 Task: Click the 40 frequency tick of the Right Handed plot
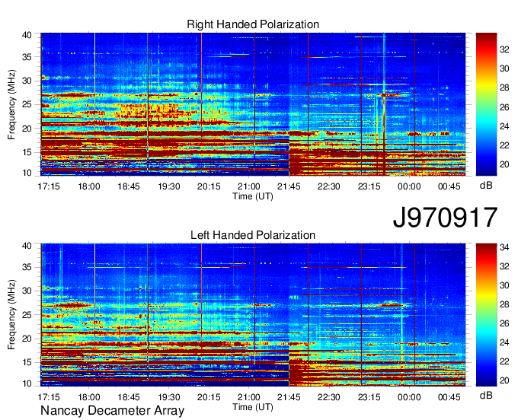click(27, 35)
